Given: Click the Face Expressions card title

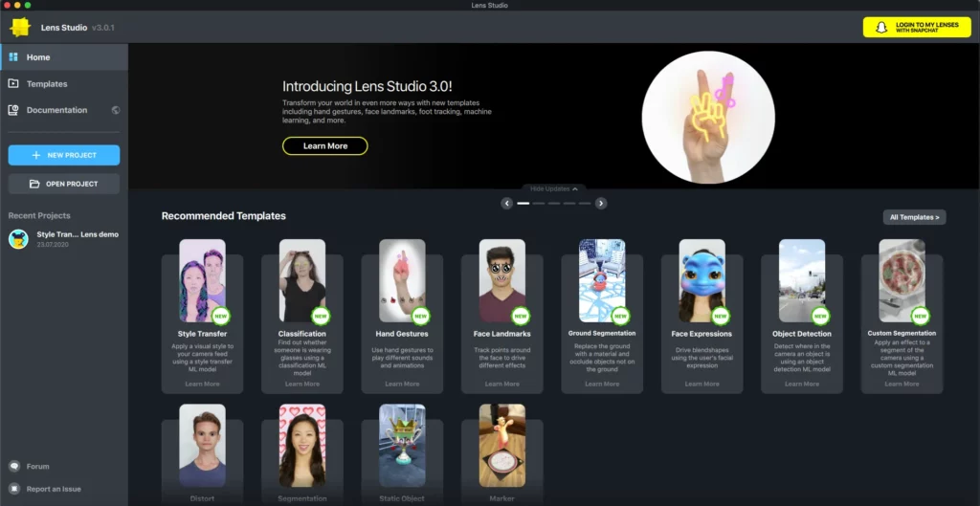Looking at the screenshot, I should [702, 334].
